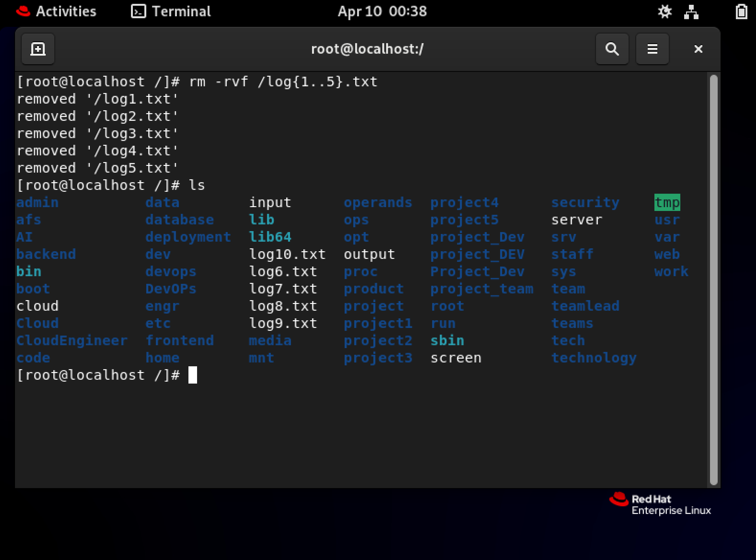The width and height of the screenshot is (756, 560).
Task: Click the 'admin' directory name
Action: click(x=38, y=203)
